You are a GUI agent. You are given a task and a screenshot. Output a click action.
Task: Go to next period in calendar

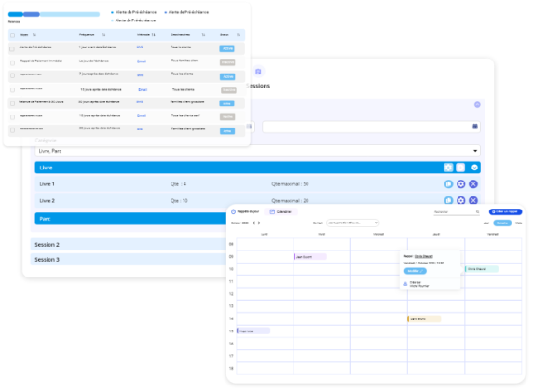[259, 223]
